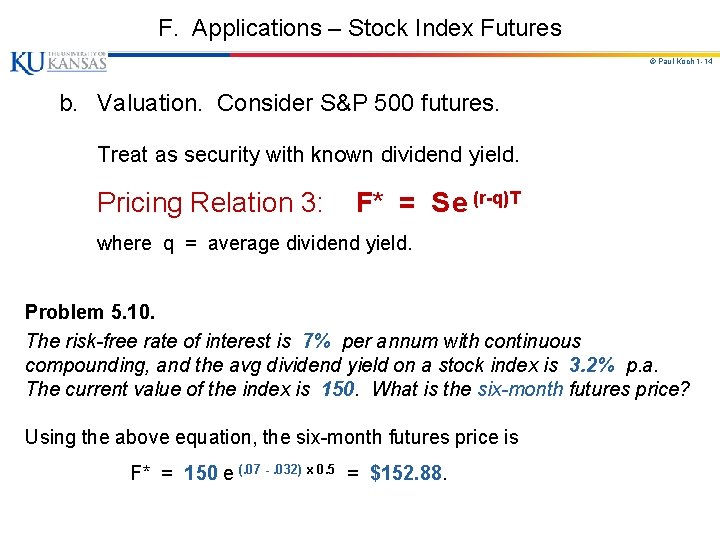Click 'Using the above equation' sentence

pos(272,437)
